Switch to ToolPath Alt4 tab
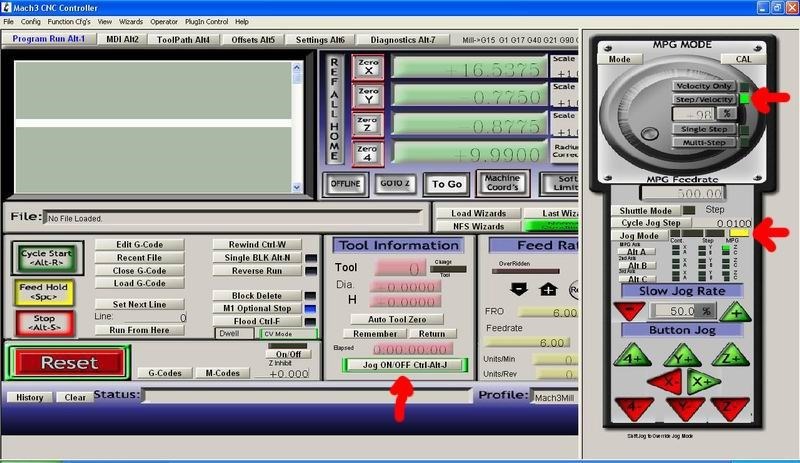Image resolution: width=800 pixels, height=463 pixels. pyautogui.click(x=183, y=39)
